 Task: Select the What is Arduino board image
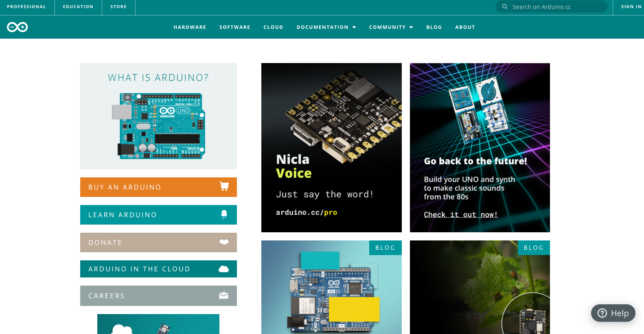click(x=158, y=126)
